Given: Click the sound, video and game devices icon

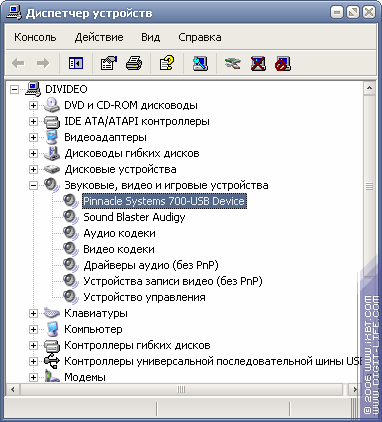Looking at the screenshot, I should point(52,185).
